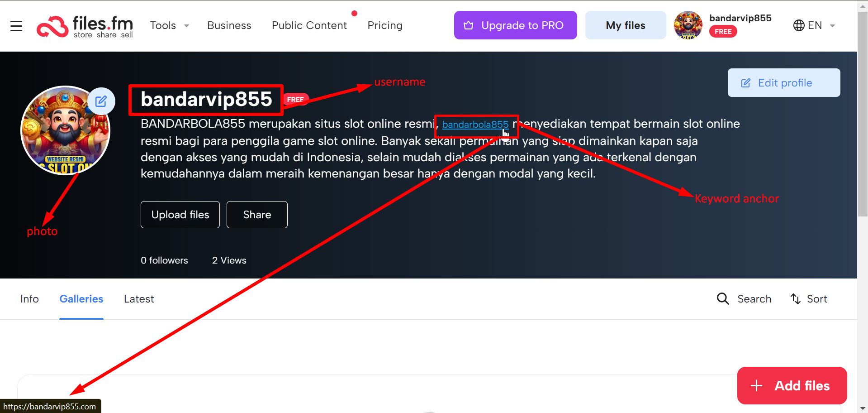
Task: Open the Public Content page
Action: [309, 25]
